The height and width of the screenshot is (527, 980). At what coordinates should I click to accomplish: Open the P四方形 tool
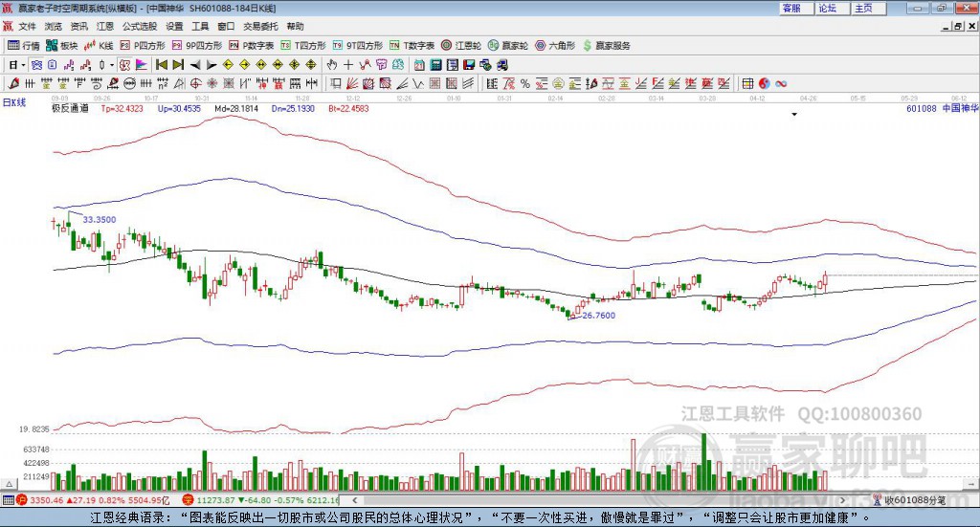pyautogui.click(x=143, y=46)
